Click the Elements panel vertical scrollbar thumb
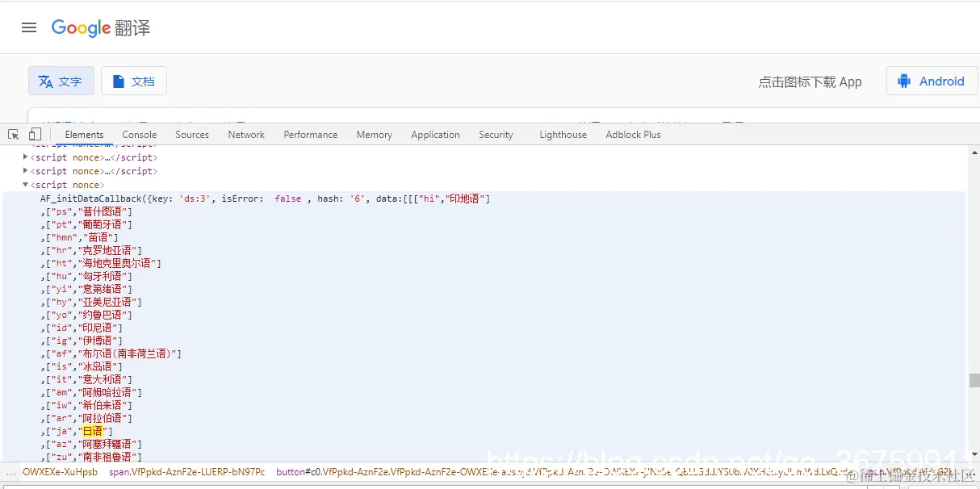980x489 pixels. point(974,381)
